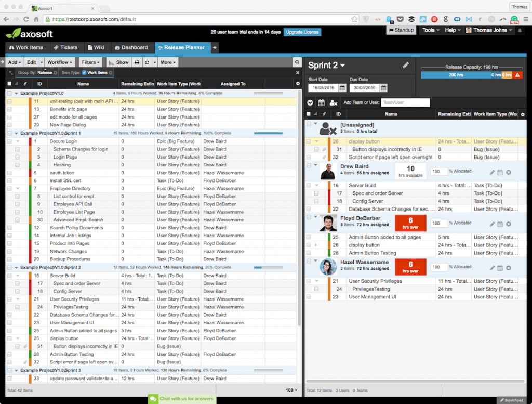This screenshot has width=532, height=404.
Task: Open the Start Date calendar icon
Action: [342, 87]
